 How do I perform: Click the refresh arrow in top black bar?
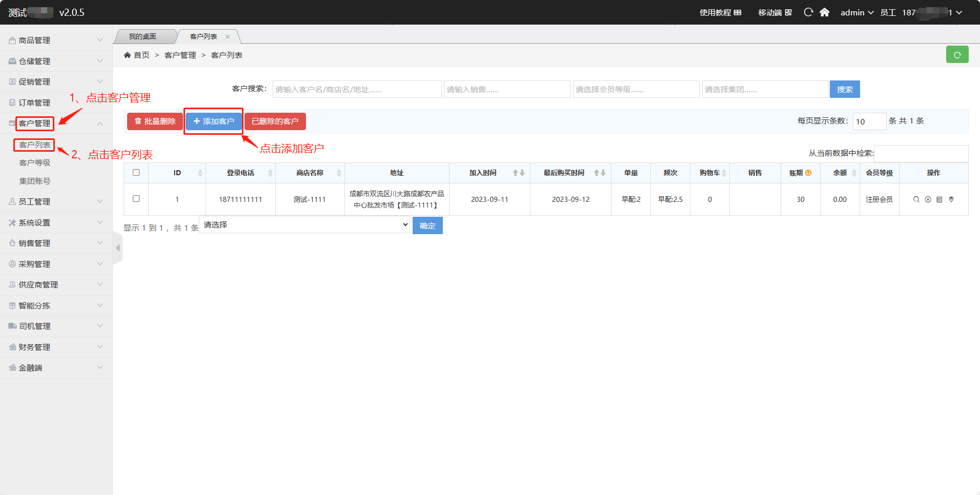(808, 12)
